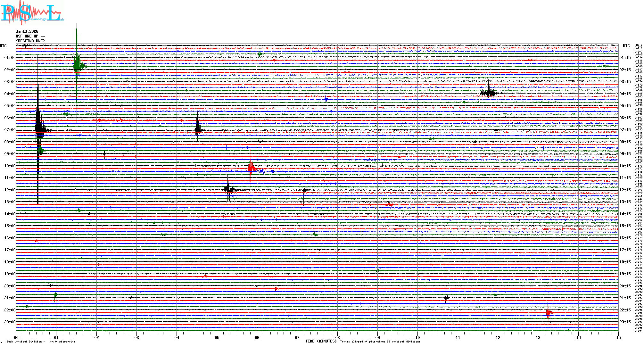Click the black event on the 04:00 trace near minute 12

point(489,93)
